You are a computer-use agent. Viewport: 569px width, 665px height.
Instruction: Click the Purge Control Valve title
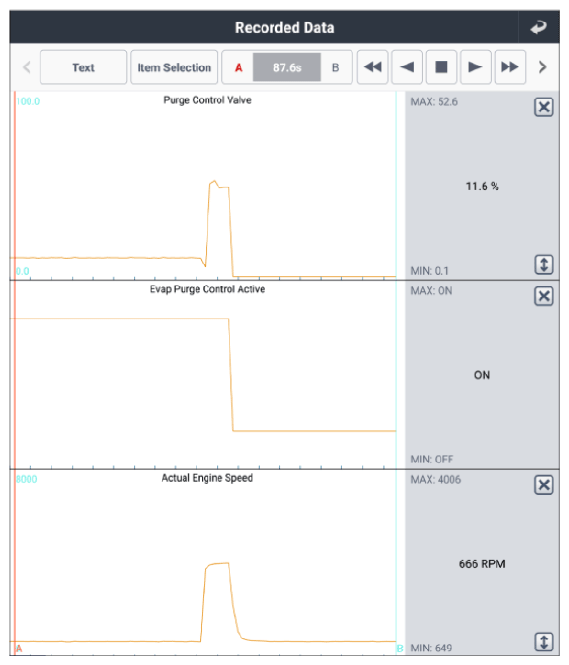coord(207,101)
